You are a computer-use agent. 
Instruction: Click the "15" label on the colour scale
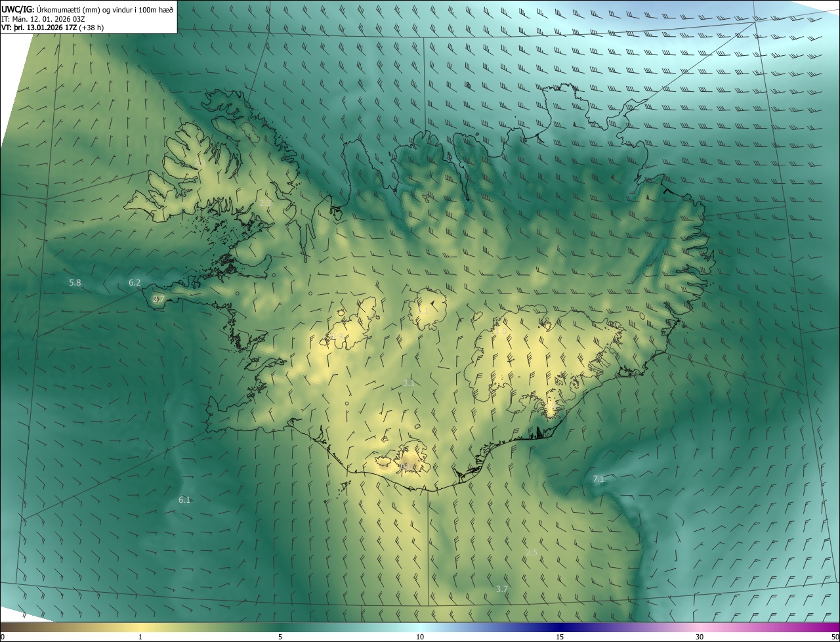click(560, 637)
